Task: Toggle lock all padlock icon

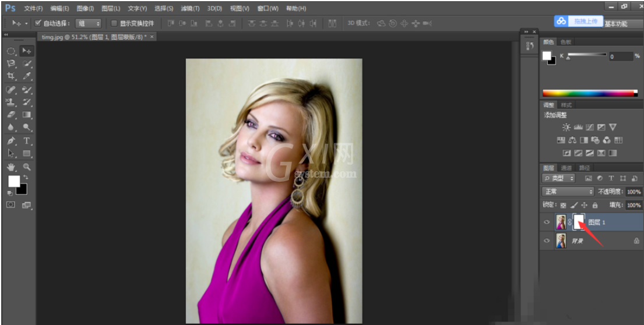Action: 595,205
